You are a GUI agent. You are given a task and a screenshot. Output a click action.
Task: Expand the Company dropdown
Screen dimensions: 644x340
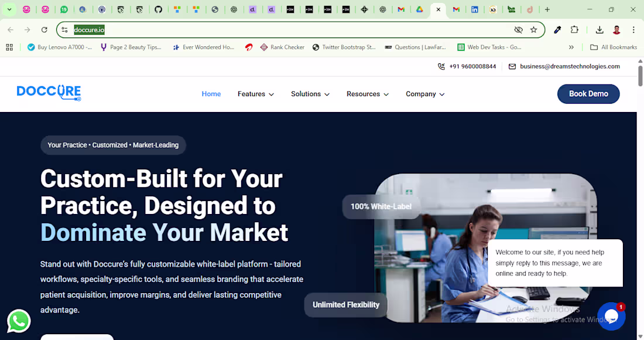click(x=425, y=94)
